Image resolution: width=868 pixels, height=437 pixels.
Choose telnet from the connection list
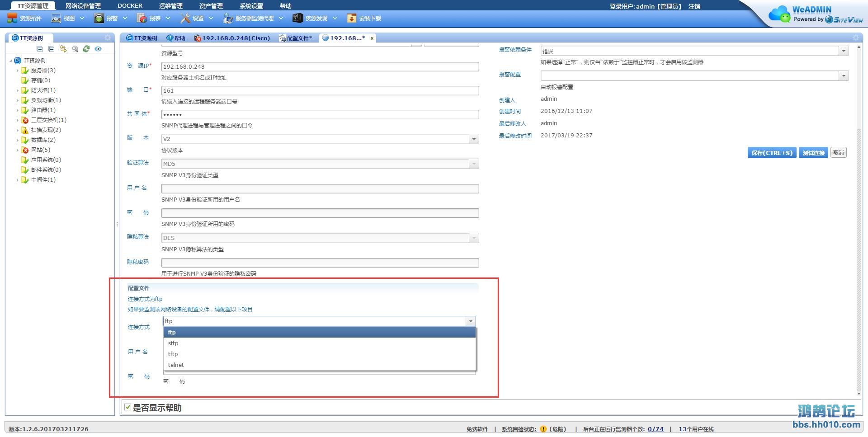pos(320,365)
